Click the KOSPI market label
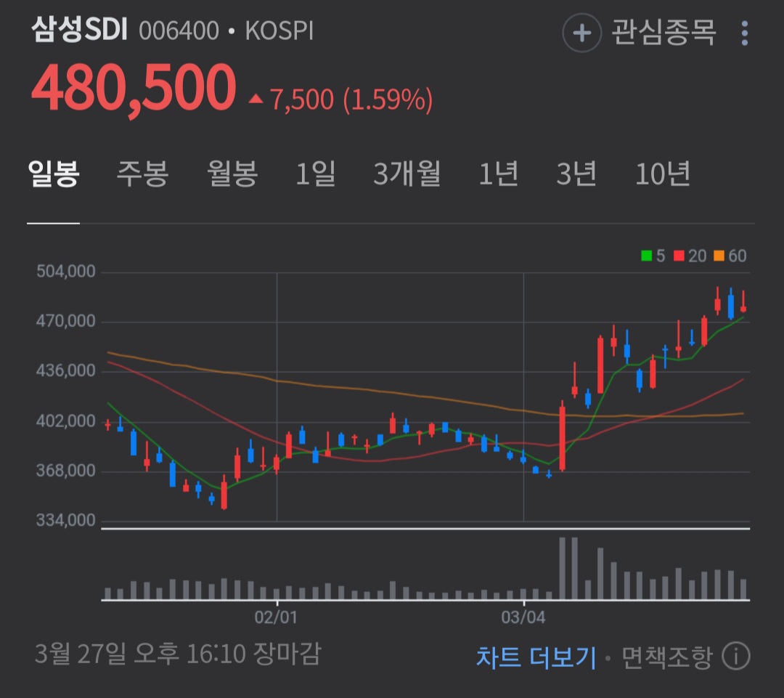Image resolution: width=784 pixels, height=698 pixels. [279, 31]
